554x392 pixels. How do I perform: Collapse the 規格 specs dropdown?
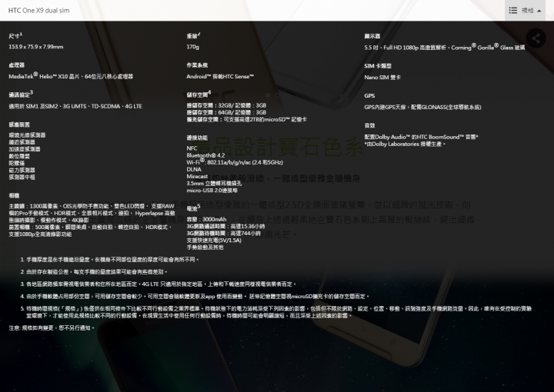(525, 11)
